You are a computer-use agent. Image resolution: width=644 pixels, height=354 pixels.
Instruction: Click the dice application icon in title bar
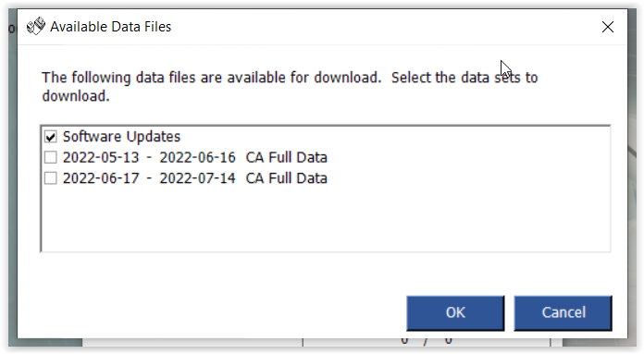[x=36, y=27]
